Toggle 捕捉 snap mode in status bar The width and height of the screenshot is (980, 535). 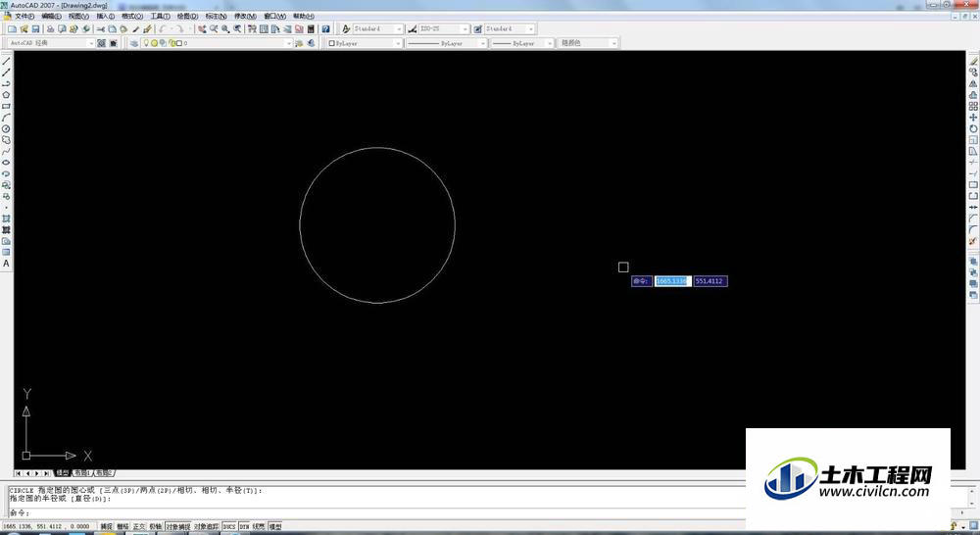coord(107,527)
